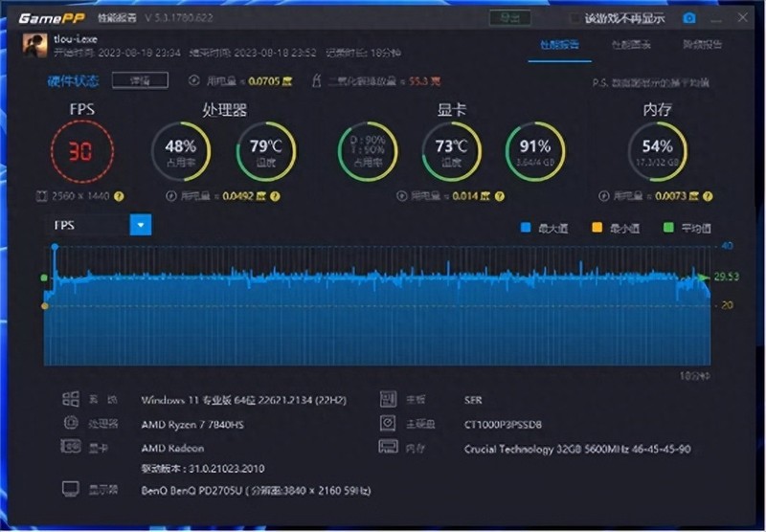Click the AMD Ryzen 7 7840HS text
Screen dimensions: 766x532
(192, 425)
